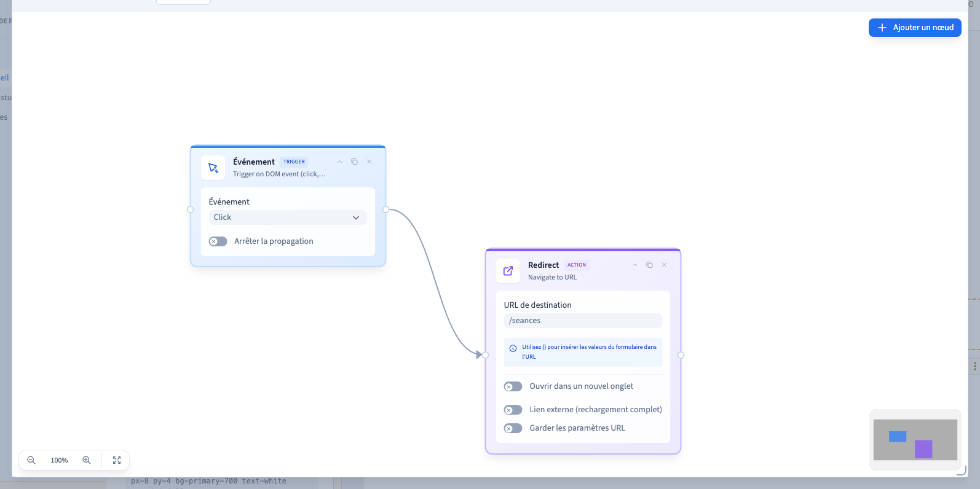The width and height of the screenshot is (980, 489).
Task: Collapse the Événement node
Action: click(x=339, y=162)
